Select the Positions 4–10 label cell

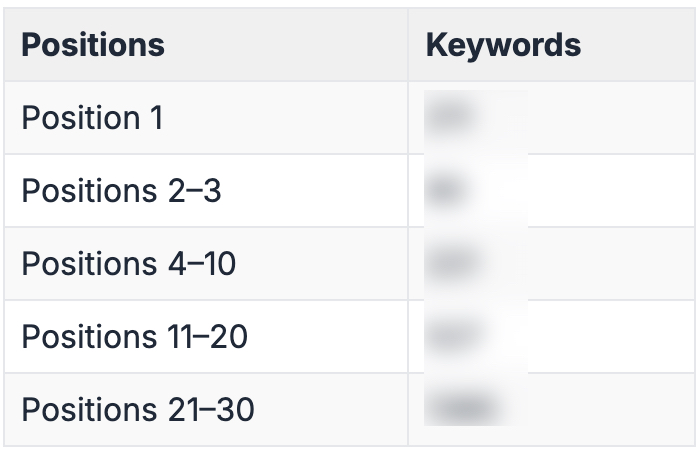130,264
